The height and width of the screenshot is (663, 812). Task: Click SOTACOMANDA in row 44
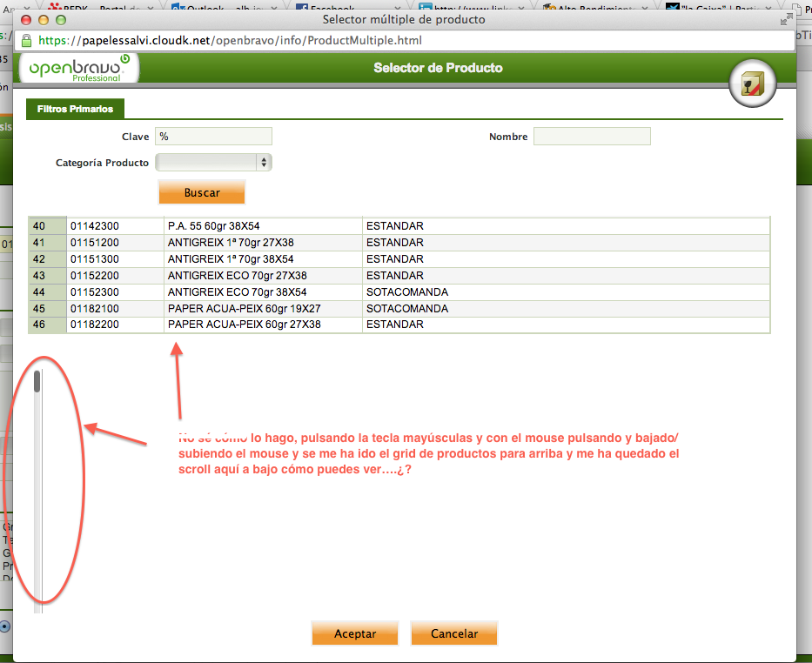[x=407, y=292]
